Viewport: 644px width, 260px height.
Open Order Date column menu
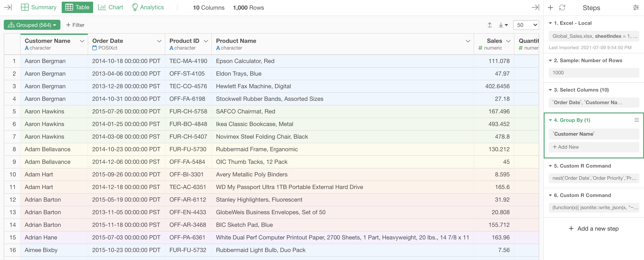pyautogui.click(x=159, y=41)
